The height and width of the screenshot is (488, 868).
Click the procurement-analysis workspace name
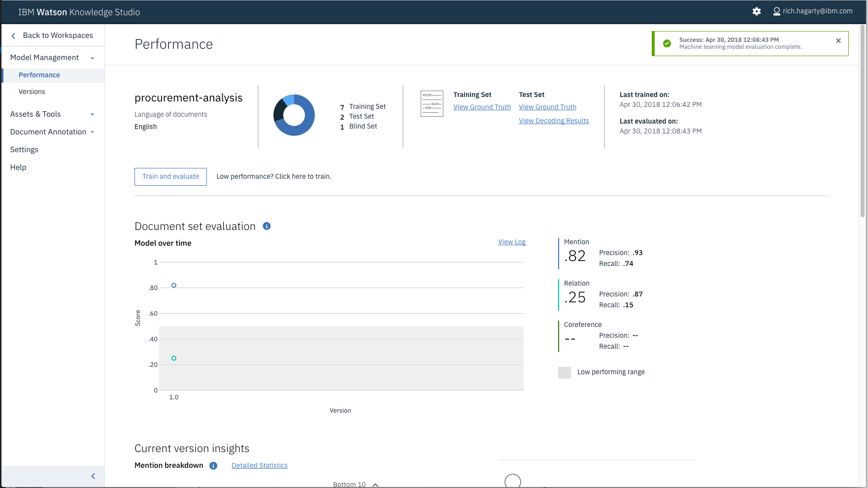[x=189, y=98]
